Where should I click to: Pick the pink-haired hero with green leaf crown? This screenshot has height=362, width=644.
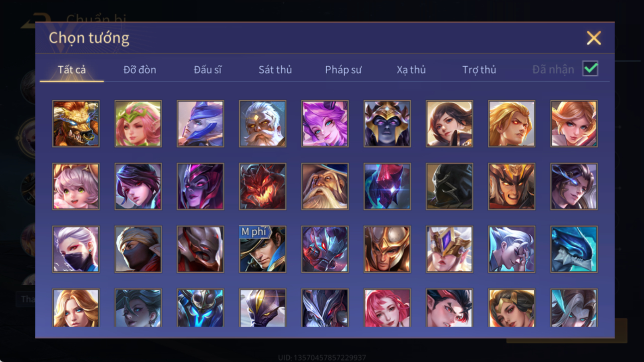(138, 124)
